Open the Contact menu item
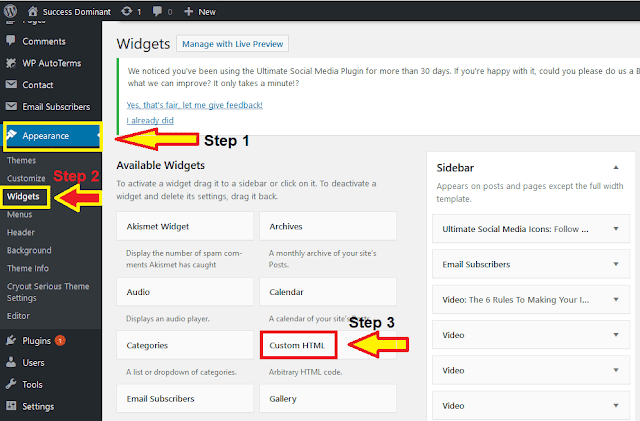 click(x=38, y=85)
